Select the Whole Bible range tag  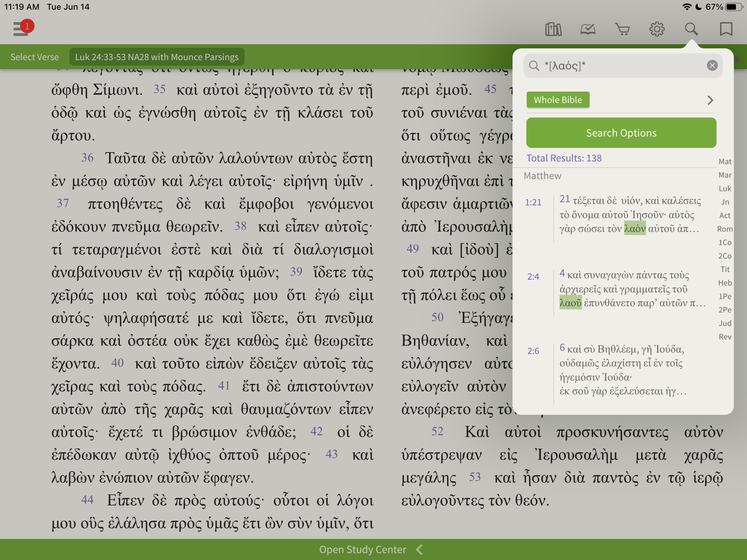click(x=558, y=100)
